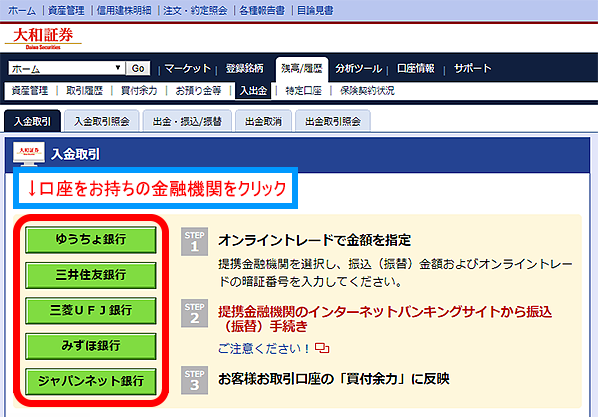Choose ジャパンネット銀行 as the bank
This screenshot has width=598, height=417.
tap(91, 381)
